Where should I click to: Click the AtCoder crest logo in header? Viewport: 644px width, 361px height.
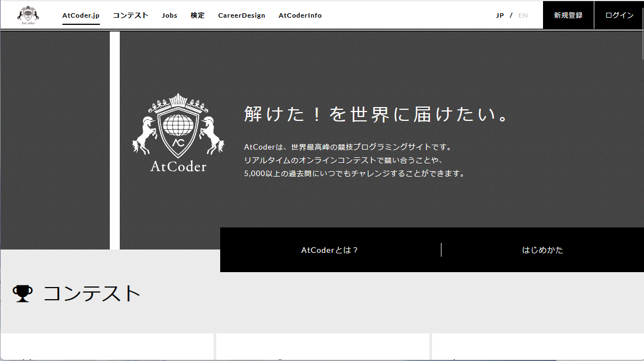(28, 15)
